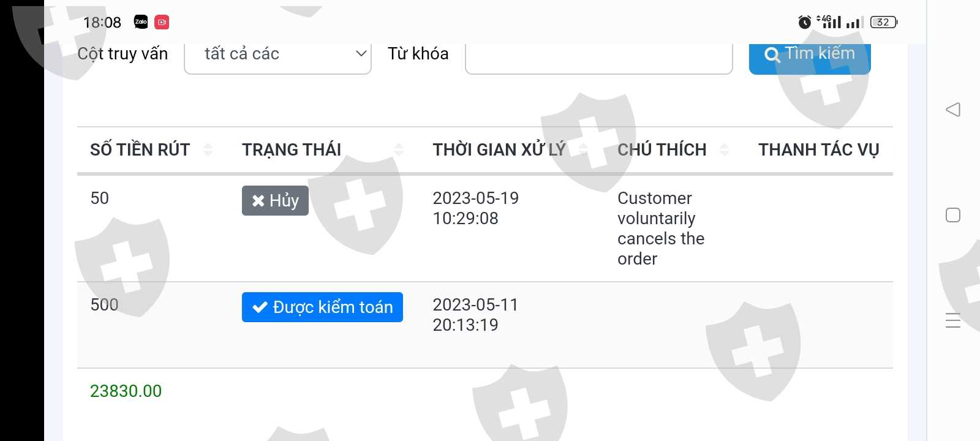Select the 2023-05-11 processing time cell

pos(475,314)
